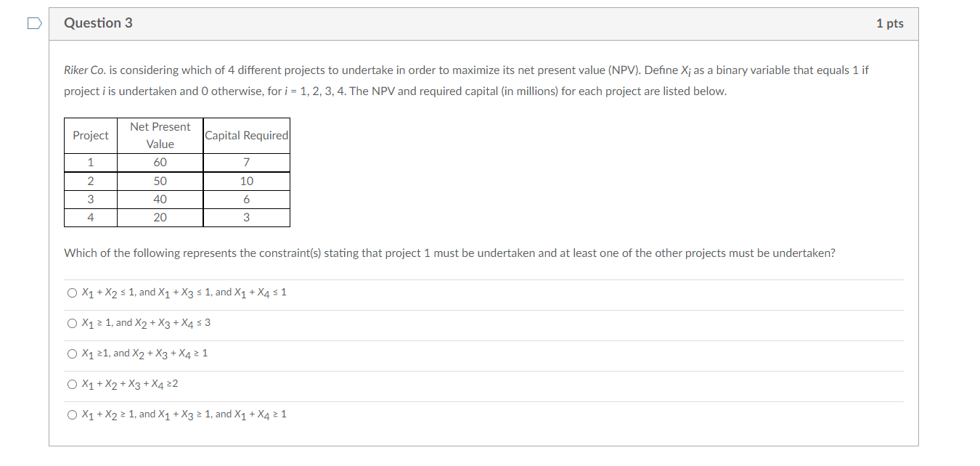Select answer X1 + X2 + X3 + X4 ≥2
The height and width of the screenshot is (466, 980).
[x=72, y=384]
